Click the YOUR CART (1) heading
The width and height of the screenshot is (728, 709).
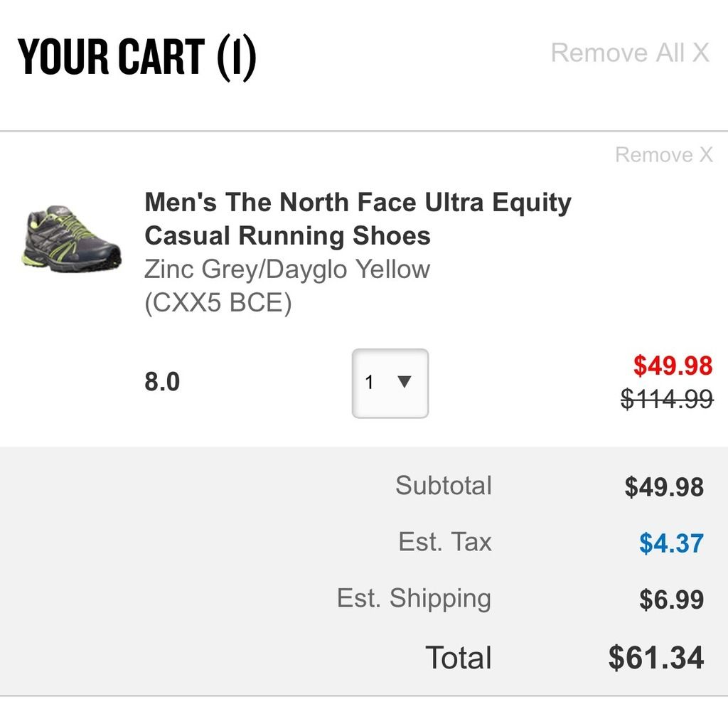137,57
